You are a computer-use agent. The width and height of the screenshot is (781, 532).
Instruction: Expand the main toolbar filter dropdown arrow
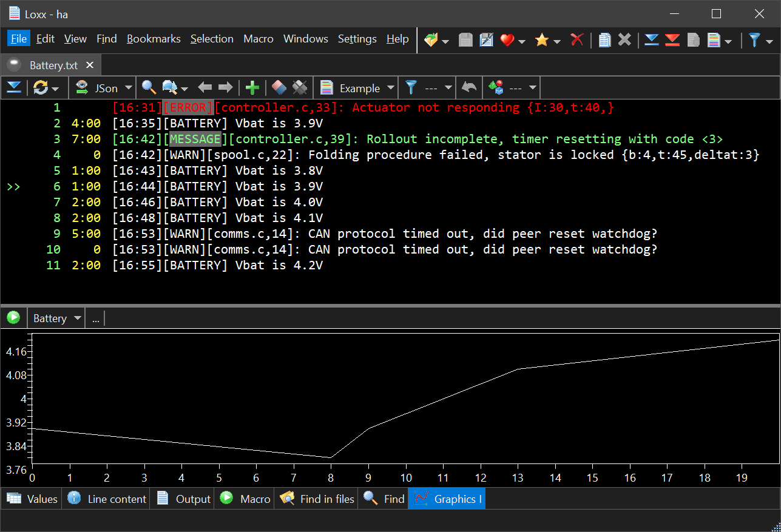point(768,41)
